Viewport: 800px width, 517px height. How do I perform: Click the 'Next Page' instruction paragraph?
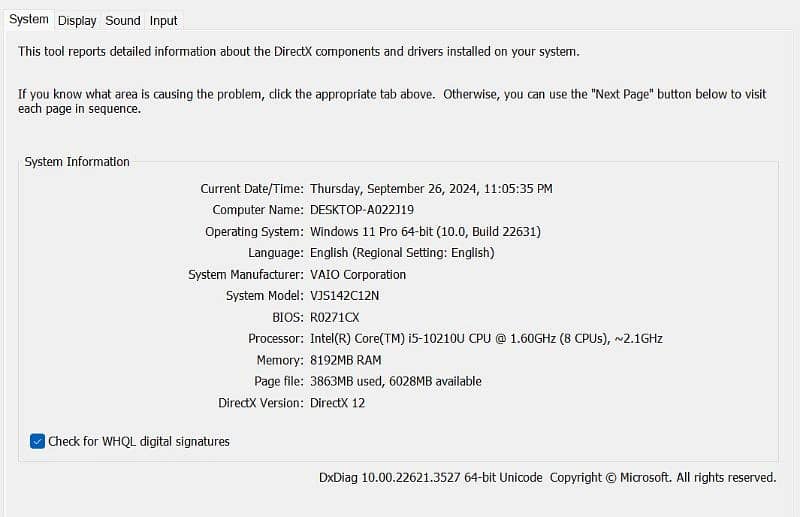tap(392, 101)
